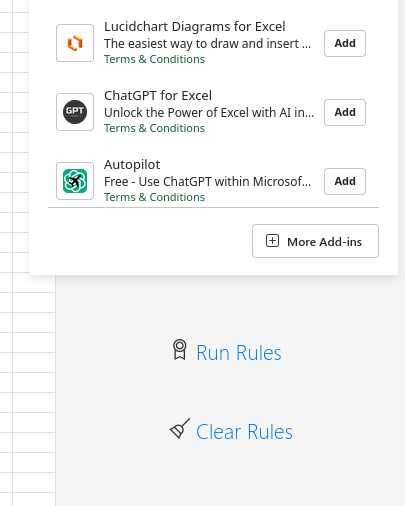Click the Lucidchart Diagrams add-in icon
The image size is (405, 506).
[x=75, y=43]
